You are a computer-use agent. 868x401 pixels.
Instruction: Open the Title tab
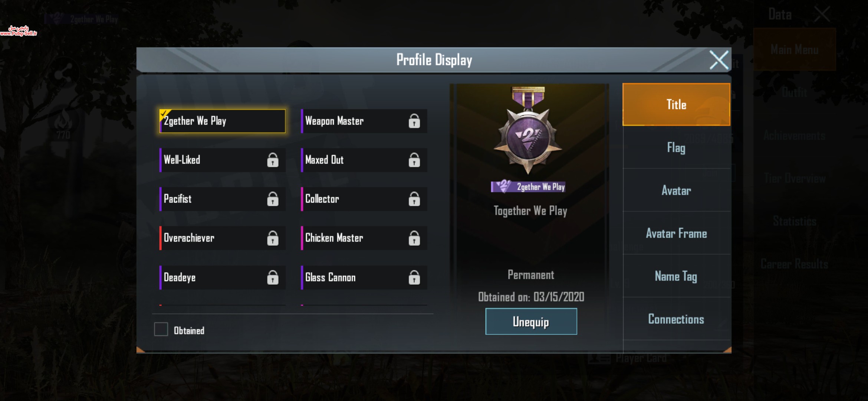676,104
